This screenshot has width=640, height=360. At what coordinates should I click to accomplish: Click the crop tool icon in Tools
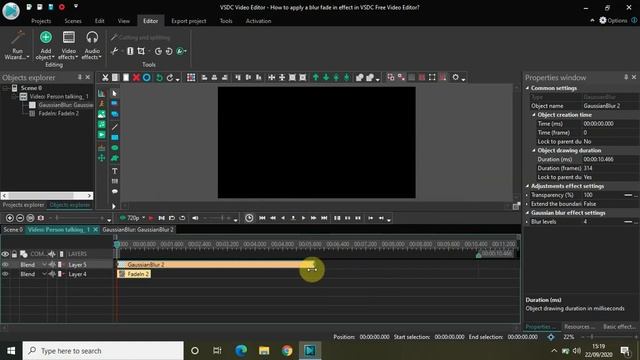click(x=141, y=51)
